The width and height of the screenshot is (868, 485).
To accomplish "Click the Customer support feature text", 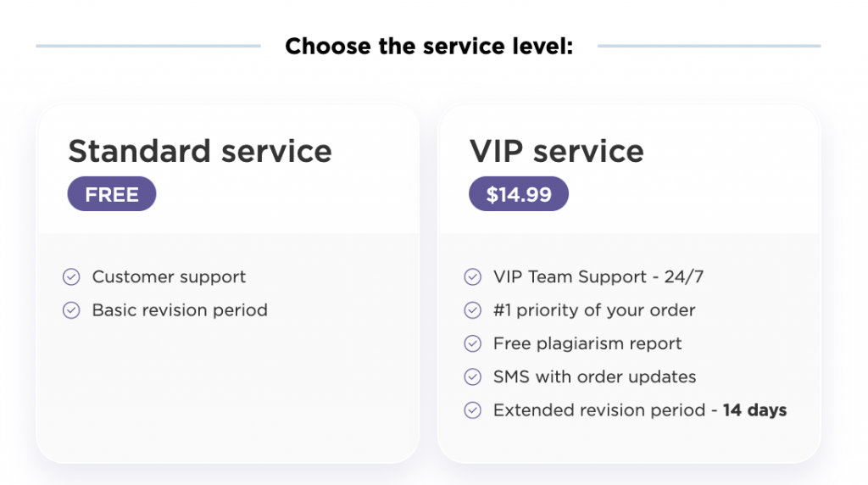I will click(x=169, y=276).
